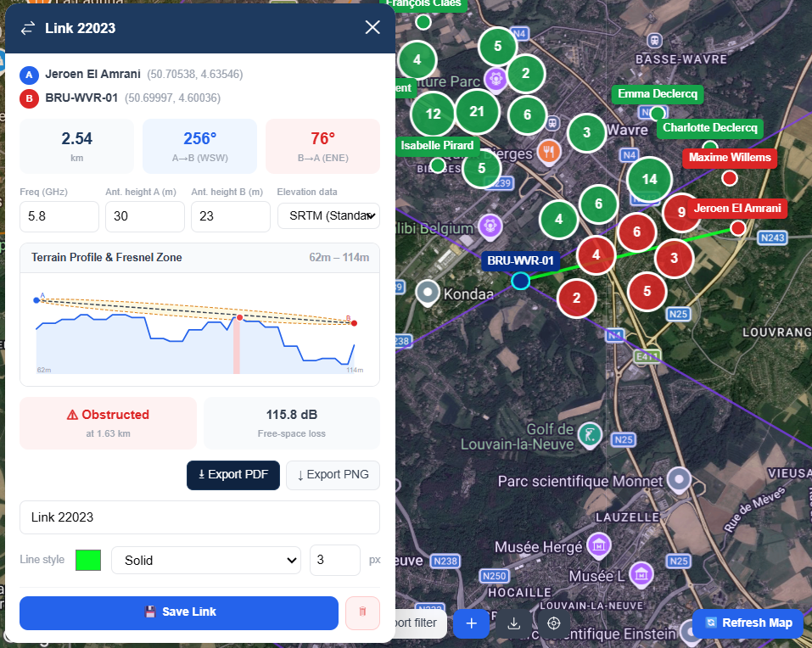Click the Export PDF button
Image resolution: width=812 pixels, height=648 pixels.
pos(233,475)
